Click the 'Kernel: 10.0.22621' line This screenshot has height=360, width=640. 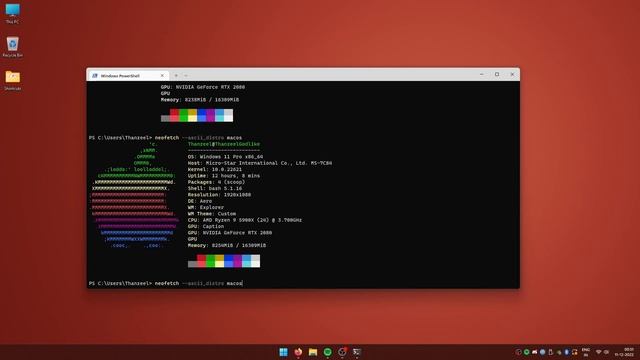[x=215, y=169]
